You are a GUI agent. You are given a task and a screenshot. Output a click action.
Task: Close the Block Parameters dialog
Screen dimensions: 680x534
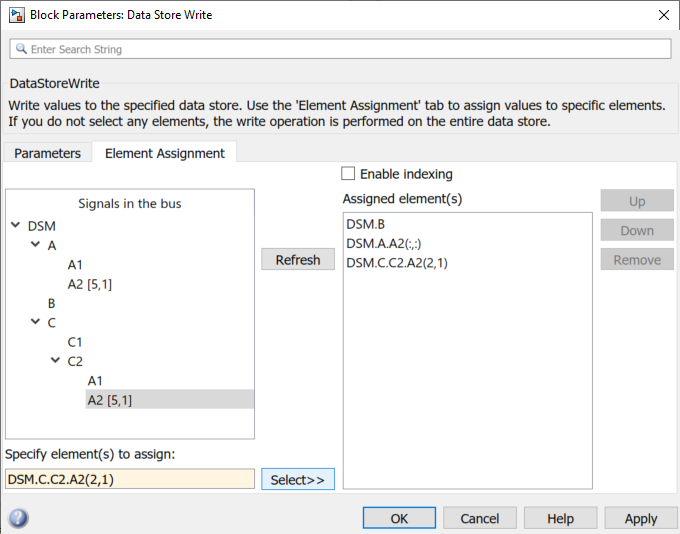click(x=662, y=15)
